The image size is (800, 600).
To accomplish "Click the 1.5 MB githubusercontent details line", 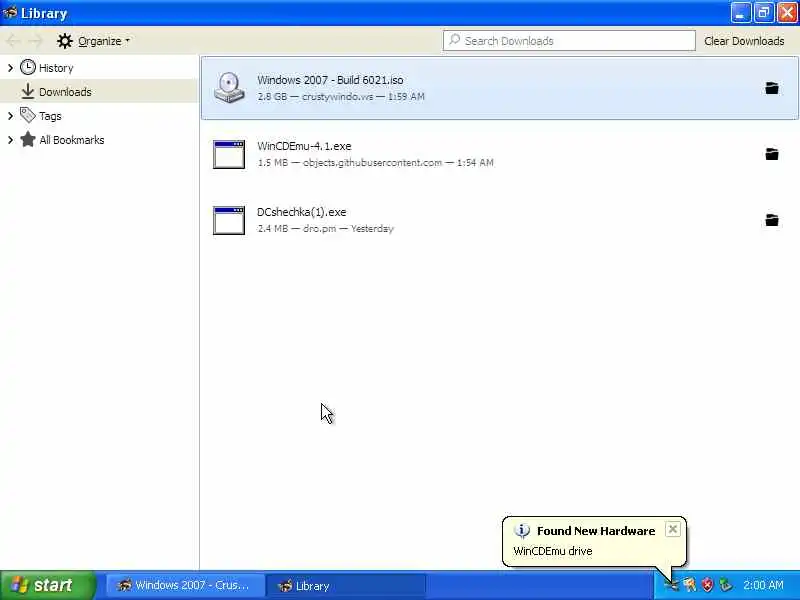I will (x=376, y=162).
